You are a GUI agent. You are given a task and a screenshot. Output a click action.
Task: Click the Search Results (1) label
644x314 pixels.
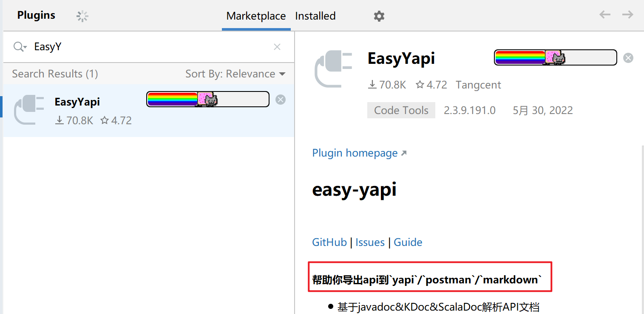click(x=55, y=74)
